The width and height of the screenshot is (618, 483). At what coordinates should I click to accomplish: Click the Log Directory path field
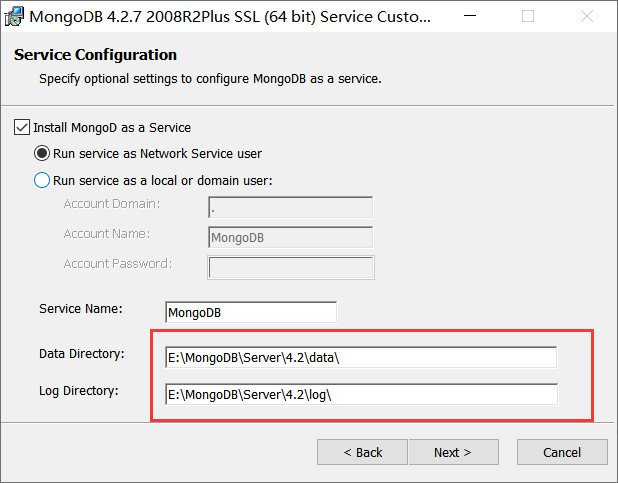click(361, 394)
